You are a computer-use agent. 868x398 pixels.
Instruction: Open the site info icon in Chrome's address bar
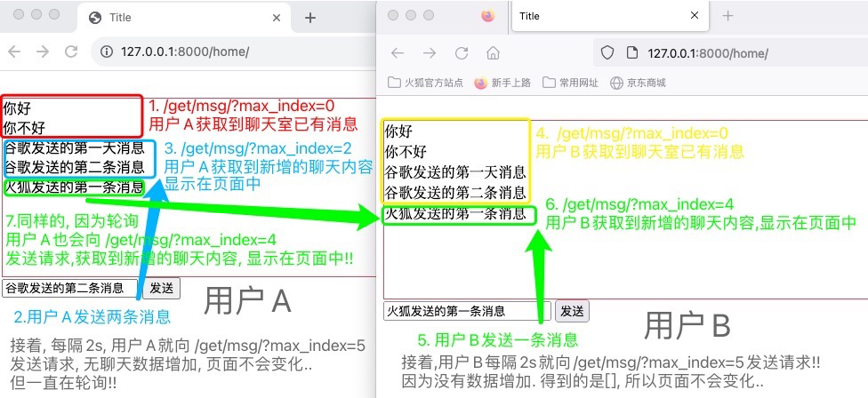[x=107, y=52]
